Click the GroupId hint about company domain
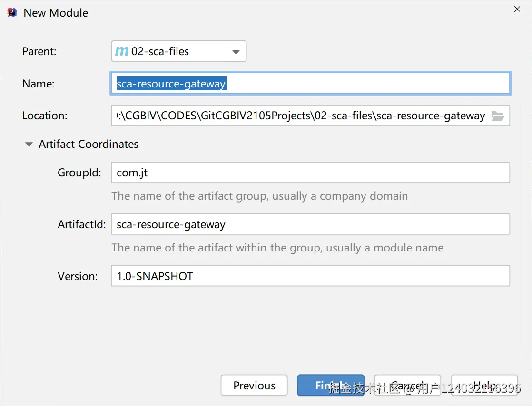 pos(259,196)
